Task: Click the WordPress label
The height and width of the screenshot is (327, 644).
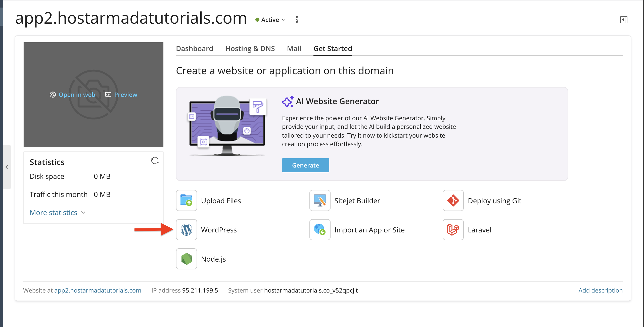Action: 219,230
